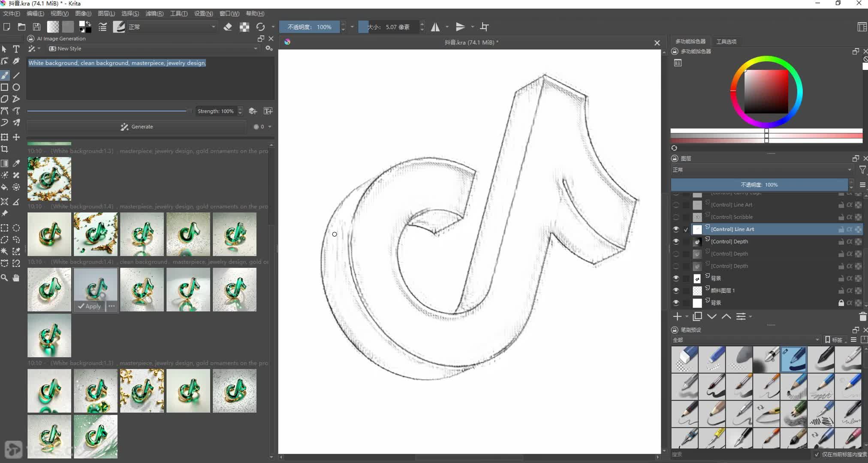Screen dimensions: 868x463
Task: Delete the selected layer with trash icon
Action: tap(863, 317)
